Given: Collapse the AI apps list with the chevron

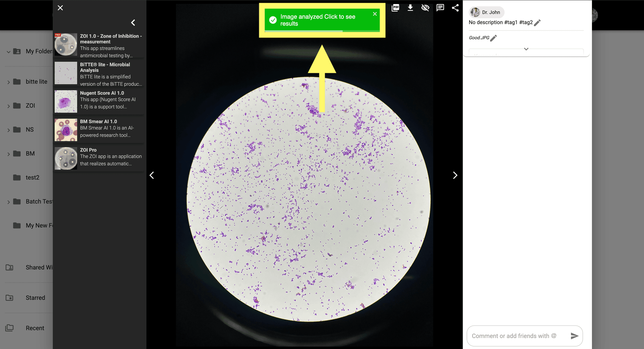Looking at the screenshot, I should pyautogui.click(x=133, y=22).
